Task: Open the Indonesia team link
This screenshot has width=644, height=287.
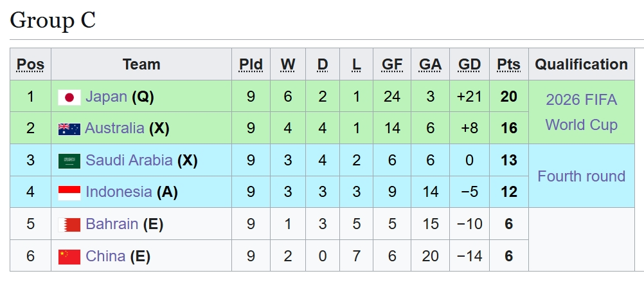Action: click(x=118, y=192)
